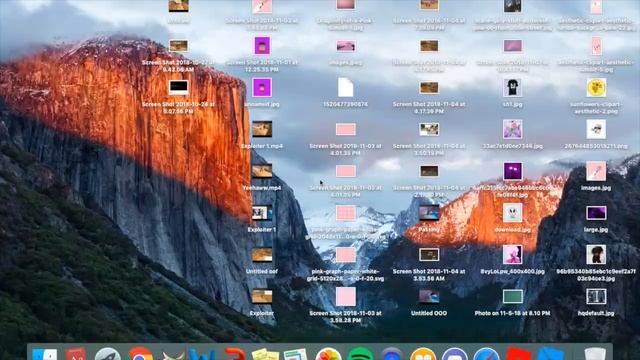This screenshot has height=360, width=640.
Task: Select Screen Shot 2018-10-26 at 9.07.56 PM
Action: (x=178, y=87)
